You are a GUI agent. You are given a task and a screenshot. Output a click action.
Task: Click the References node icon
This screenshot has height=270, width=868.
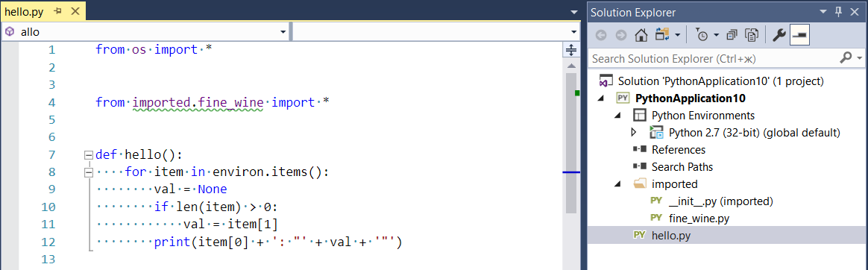(x=639, y=150)
